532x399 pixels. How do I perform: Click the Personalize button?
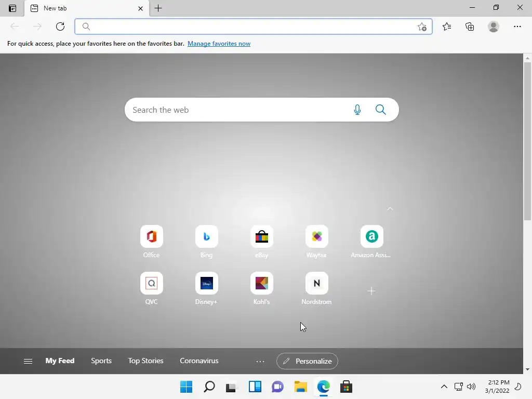point(307,361)
